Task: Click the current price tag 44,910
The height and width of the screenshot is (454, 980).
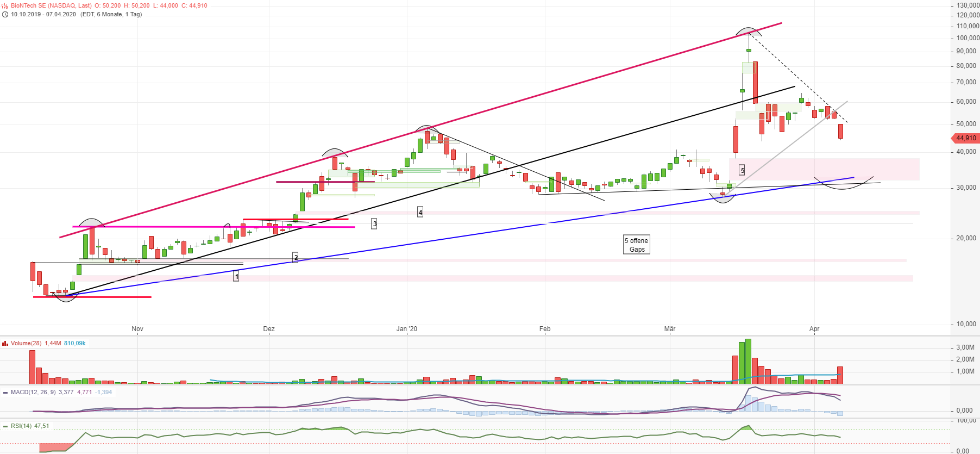Action: point(966,138)
